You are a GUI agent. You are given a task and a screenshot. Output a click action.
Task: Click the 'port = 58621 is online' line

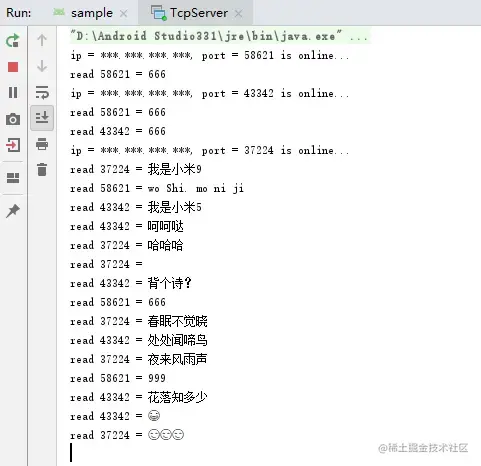[209, 55]
